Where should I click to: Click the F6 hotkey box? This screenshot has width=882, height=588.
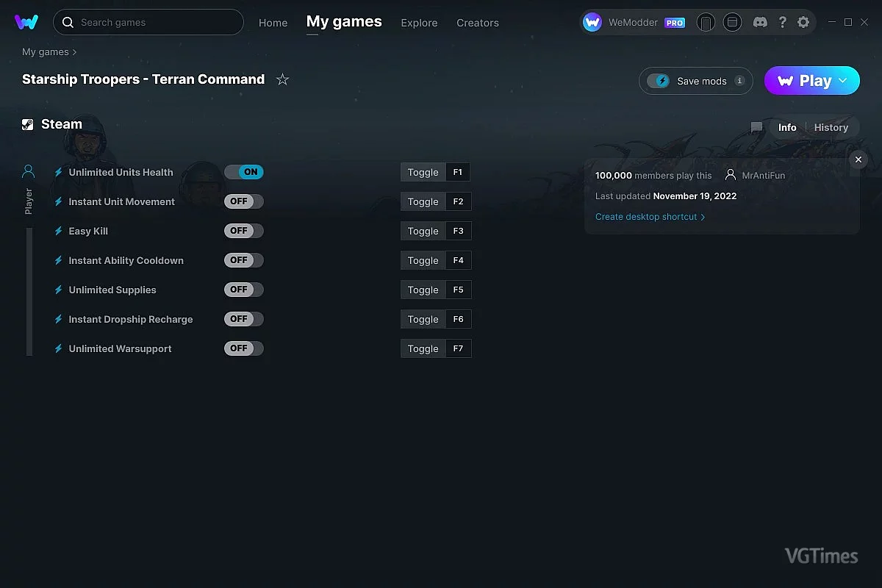point(459,319)
